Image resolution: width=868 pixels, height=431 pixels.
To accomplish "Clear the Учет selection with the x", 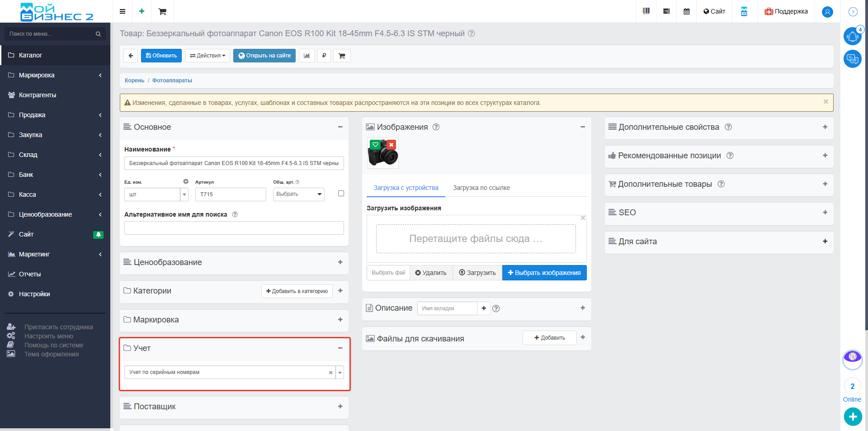I will pyautogui.click(x=330, y=373).
